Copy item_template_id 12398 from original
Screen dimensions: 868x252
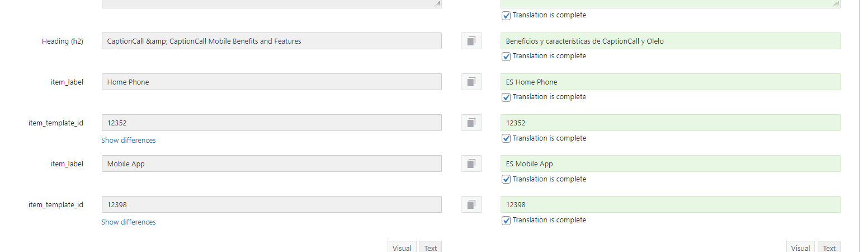tap(471, 204)
